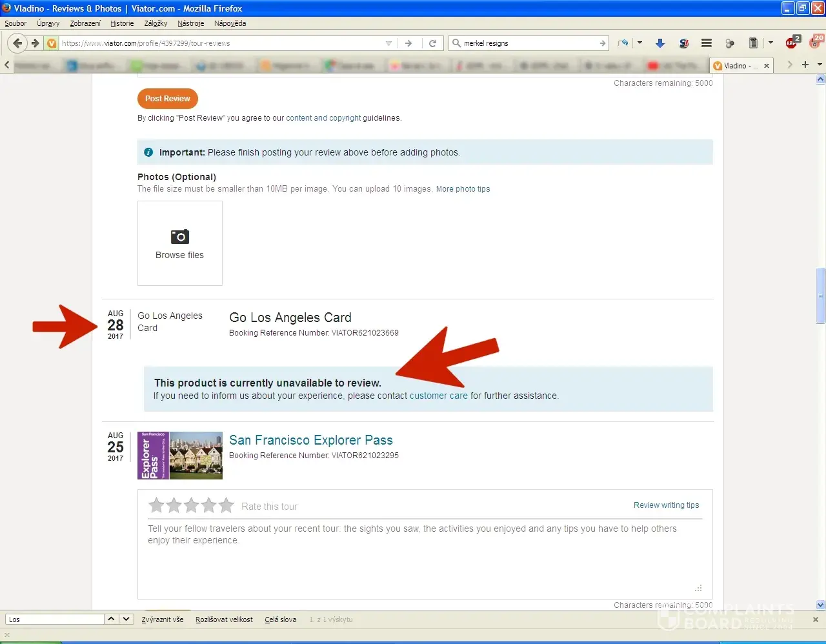Open the Nástroje menu
The width and height of the screenshot is (826, 644).
pyautogui.click(x=190, y=23)
